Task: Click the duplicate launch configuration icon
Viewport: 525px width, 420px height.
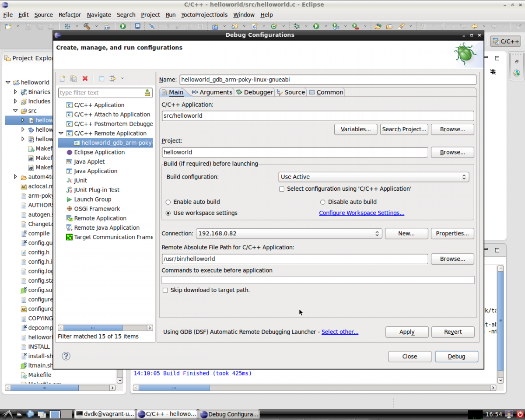Action: point(73,79)
